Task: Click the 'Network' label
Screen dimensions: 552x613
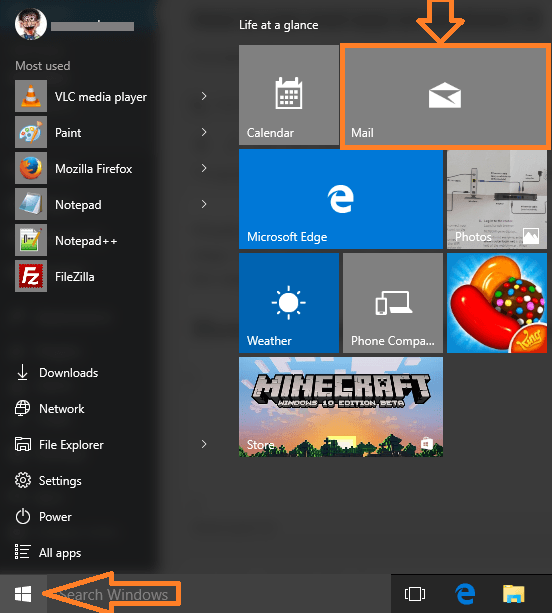Action: tap(62, 409)
